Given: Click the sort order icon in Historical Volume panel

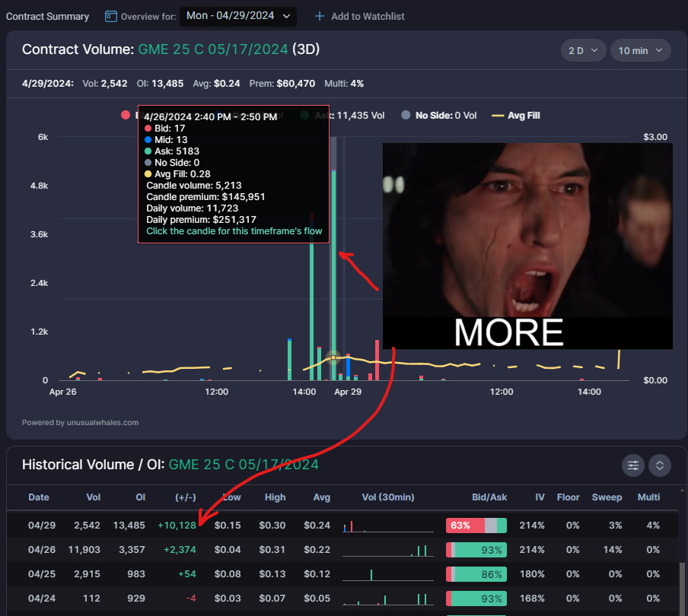Looking at the screenshot, I should click(x=659, y=465).
